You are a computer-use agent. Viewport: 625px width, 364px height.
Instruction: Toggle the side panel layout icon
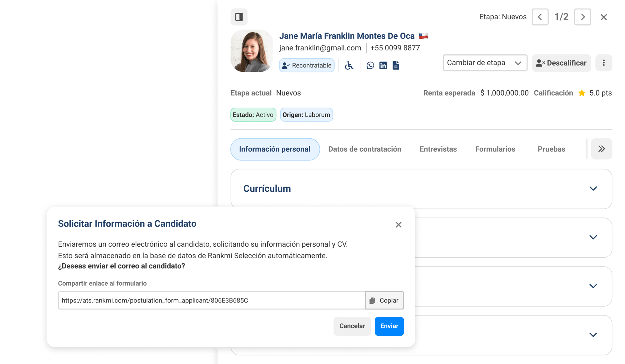tap(239, 17)
